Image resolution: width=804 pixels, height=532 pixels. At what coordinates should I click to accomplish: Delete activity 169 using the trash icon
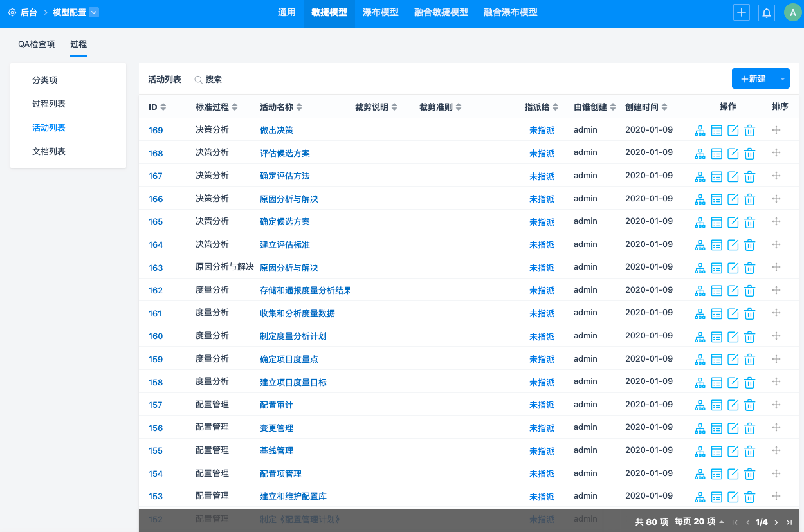[749, 131]
